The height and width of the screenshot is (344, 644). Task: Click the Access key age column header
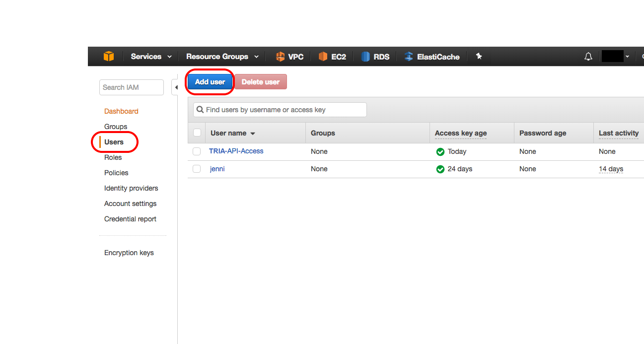(x=461, y=133)
